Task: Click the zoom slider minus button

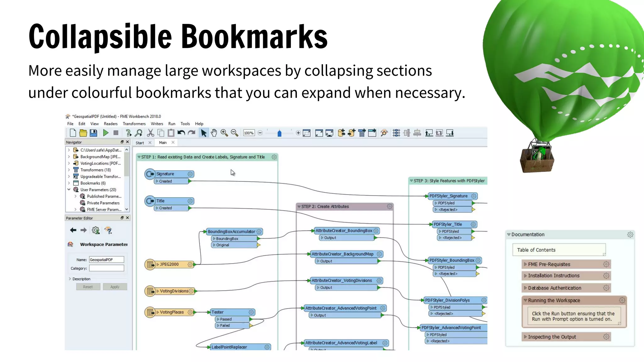Action: 260,133
